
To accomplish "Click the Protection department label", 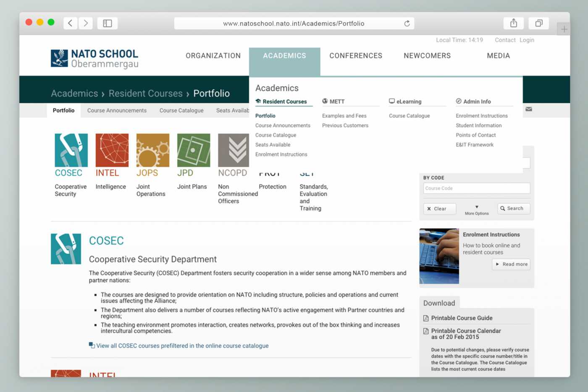I will click(273, 187).
